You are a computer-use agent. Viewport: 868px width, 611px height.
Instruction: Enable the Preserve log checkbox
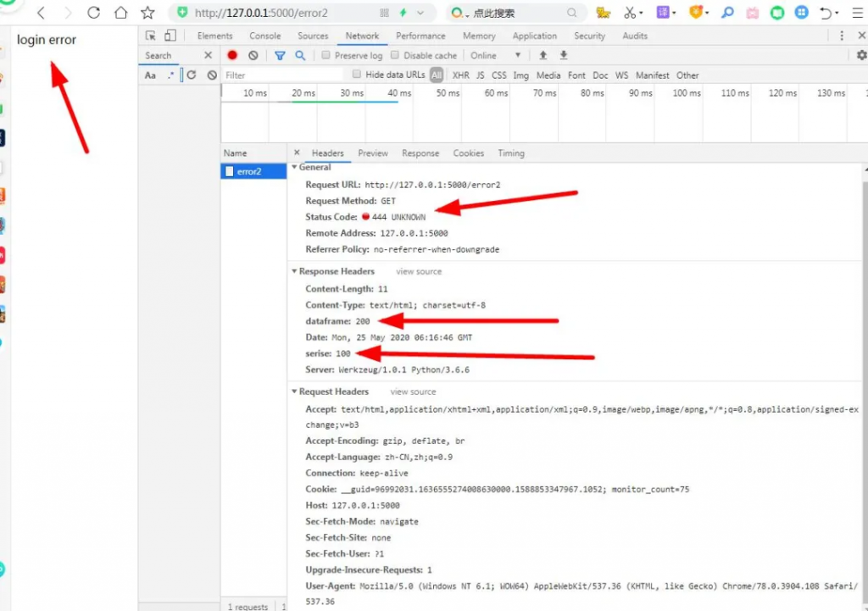(x=325, y=55)
